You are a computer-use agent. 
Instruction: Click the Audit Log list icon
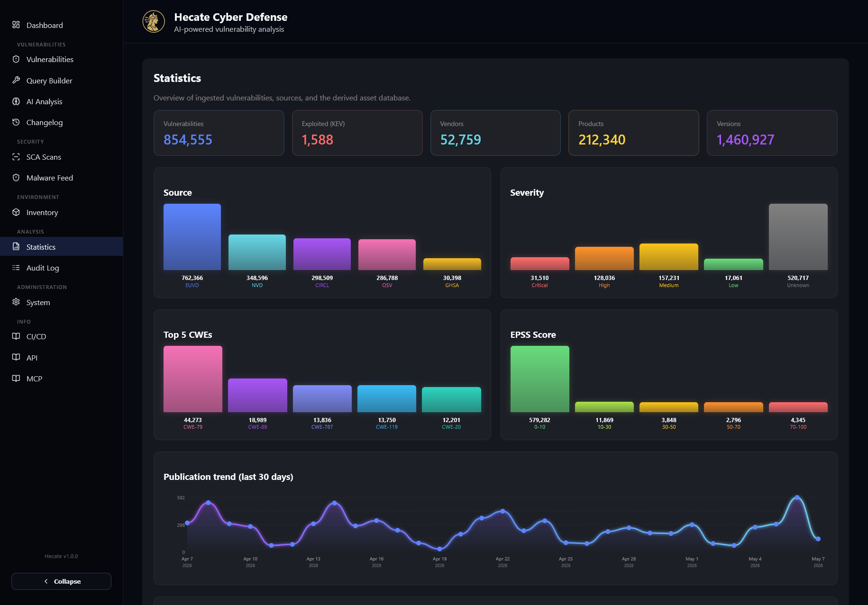pos(16,268)
